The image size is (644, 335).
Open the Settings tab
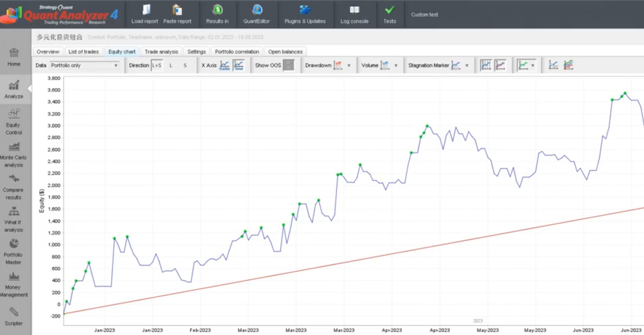point(197,52)
